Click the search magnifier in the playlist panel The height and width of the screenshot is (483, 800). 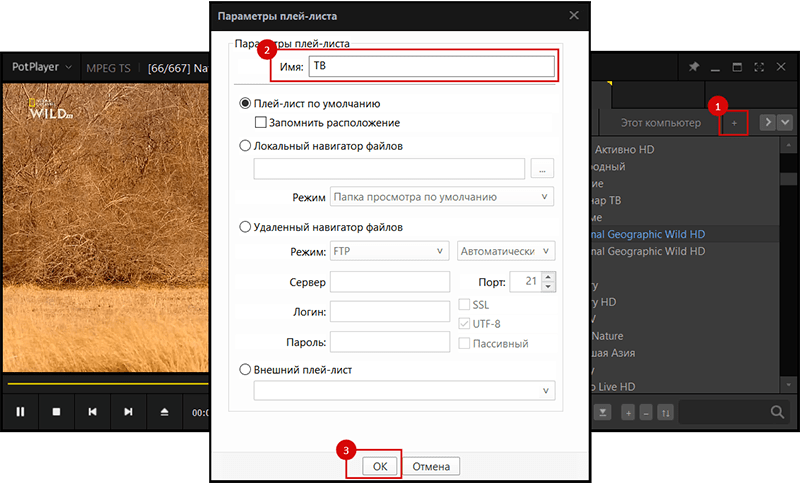pos(777,411)
